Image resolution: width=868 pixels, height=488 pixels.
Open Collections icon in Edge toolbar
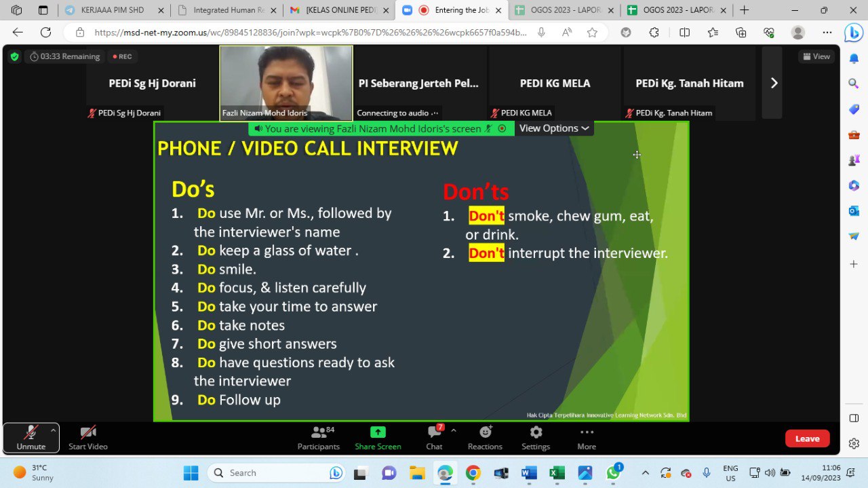(x=741, y=33)
